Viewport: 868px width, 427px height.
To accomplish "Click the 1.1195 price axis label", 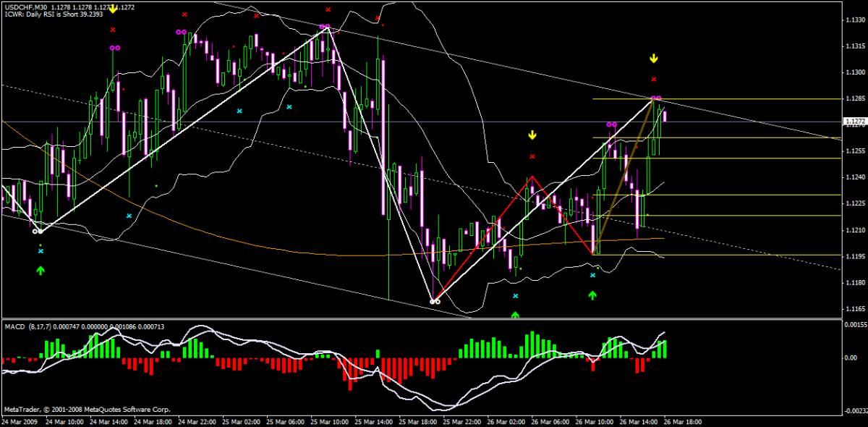I will (854, 256).
